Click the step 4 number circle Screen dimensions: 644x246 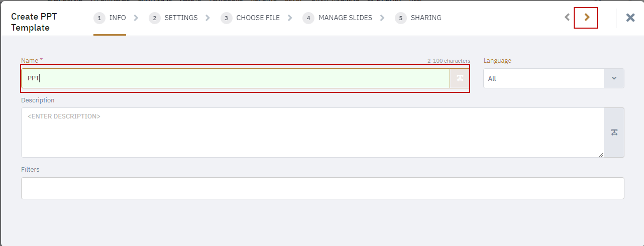[308, 18]
